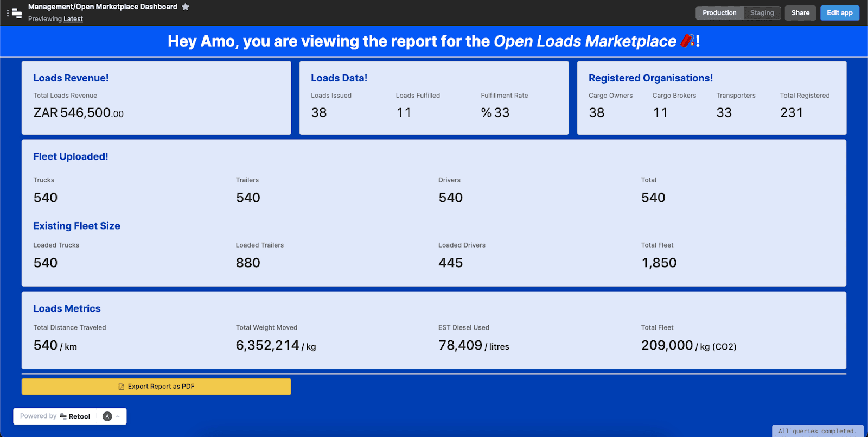This screenshot has width=868, height=437.
Task: Select the Total Registered value 231
Action: 792,113
